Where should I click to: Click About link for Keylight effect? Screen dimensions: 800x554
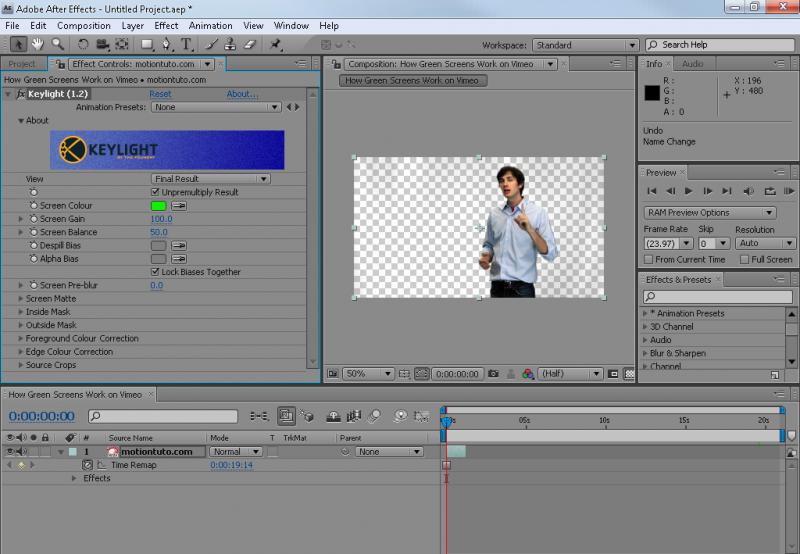coord(241,94)
